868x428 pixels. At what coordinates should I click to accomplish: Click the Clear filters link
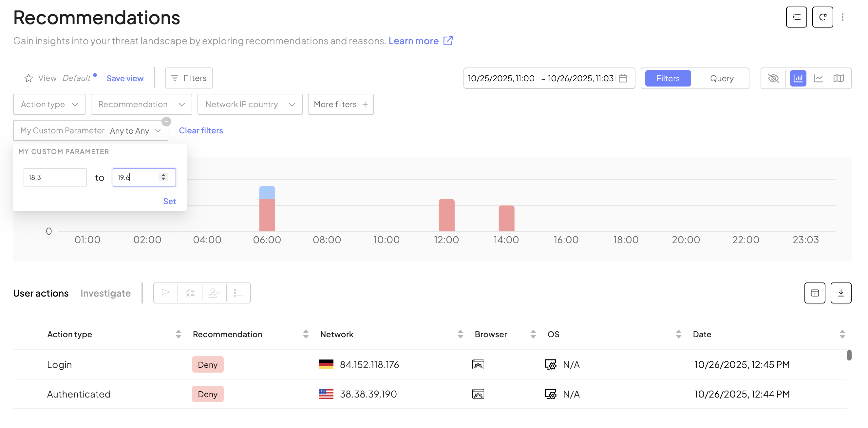(x=201, y=130)
